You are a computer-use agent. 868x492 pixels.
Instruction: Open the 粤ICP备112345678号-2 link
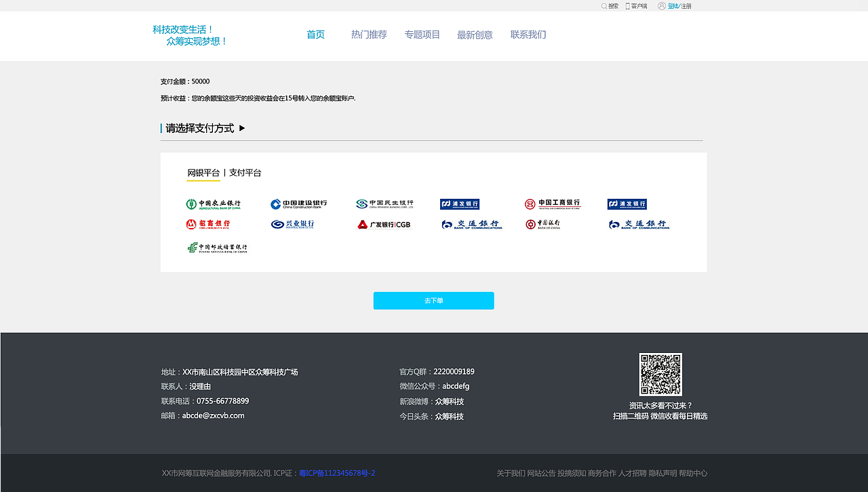tap(337, 473)
